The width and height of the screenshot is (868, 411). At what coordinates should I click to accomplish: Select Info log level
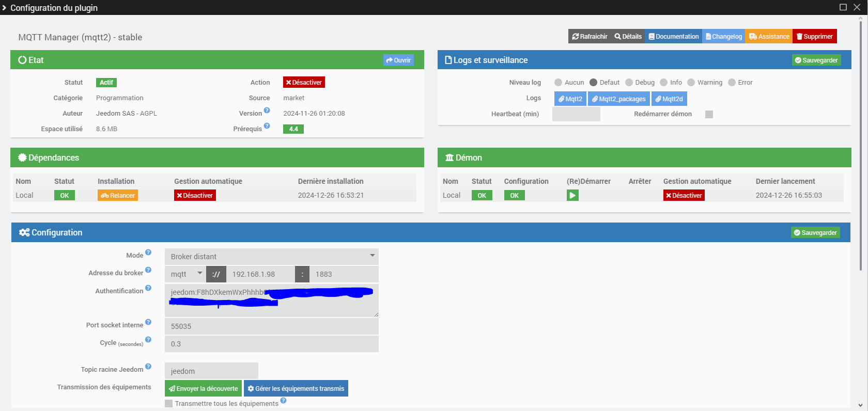[664, 83]
